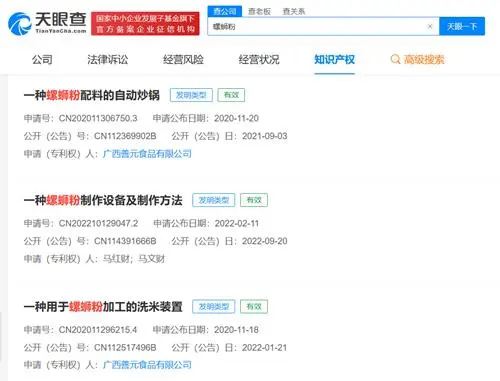
Task: Click the advanced search magnifier icon
Action: (x=395, y=60)
